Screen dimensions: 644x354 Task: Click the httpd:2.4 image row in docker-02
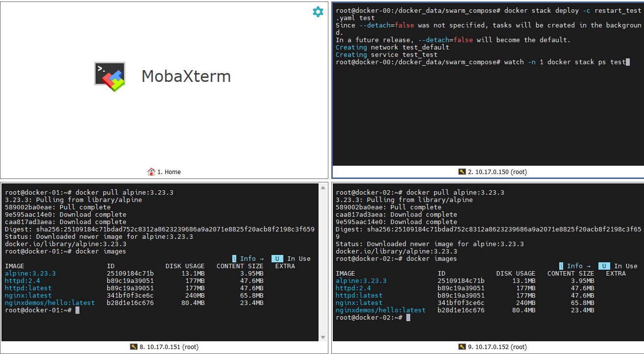click(465, 288)
